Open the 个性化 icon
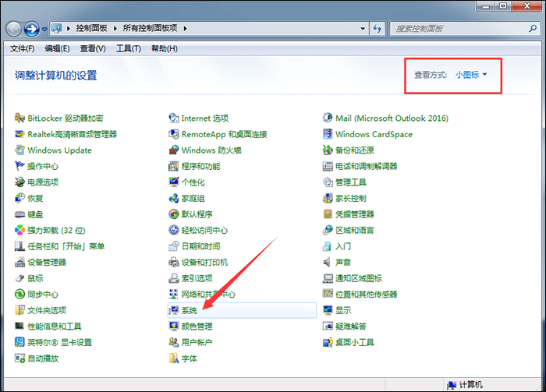Viewport: 546px width, 392px height. [173, 182]
